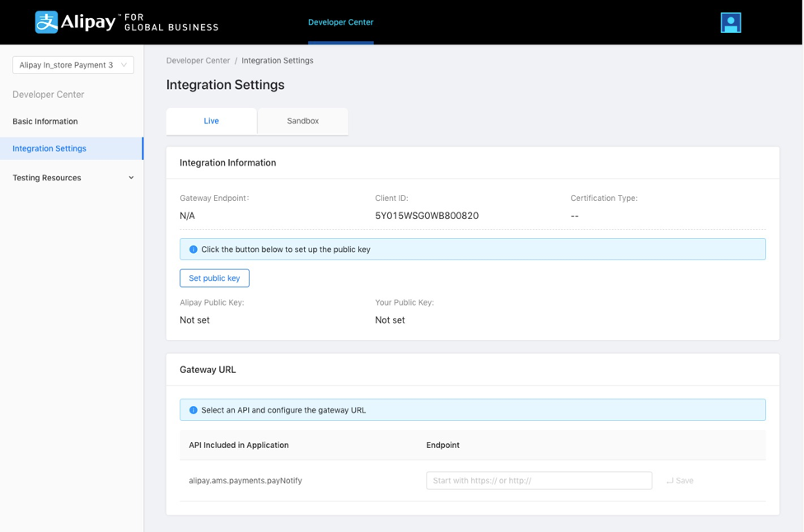804x532 pixels.
Task: Save the payNotify endpoint URL
Action: tap(680, 481)
